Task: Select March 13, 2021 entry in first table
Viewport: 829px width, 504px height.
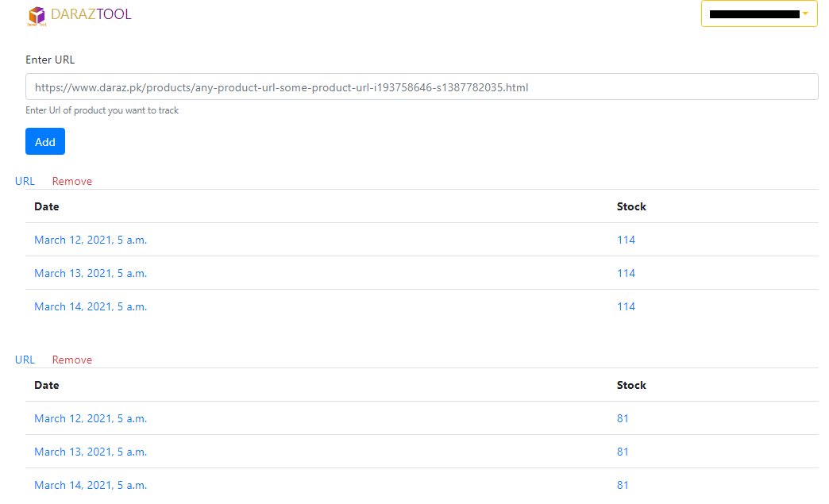Action: (x=91, y=273)
